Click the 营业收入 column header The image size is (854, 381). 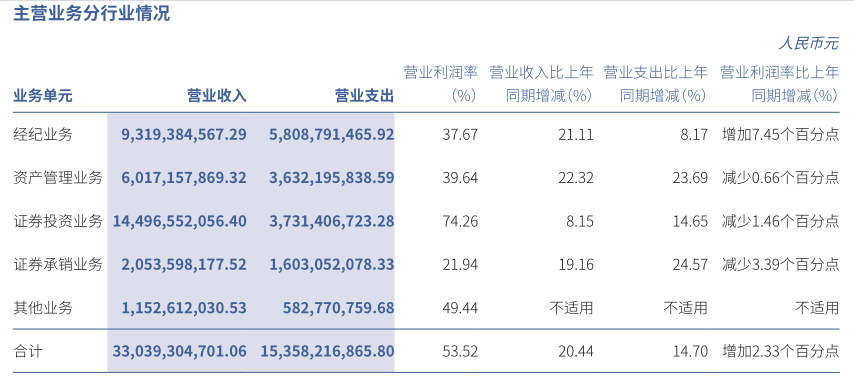point(217,96)
